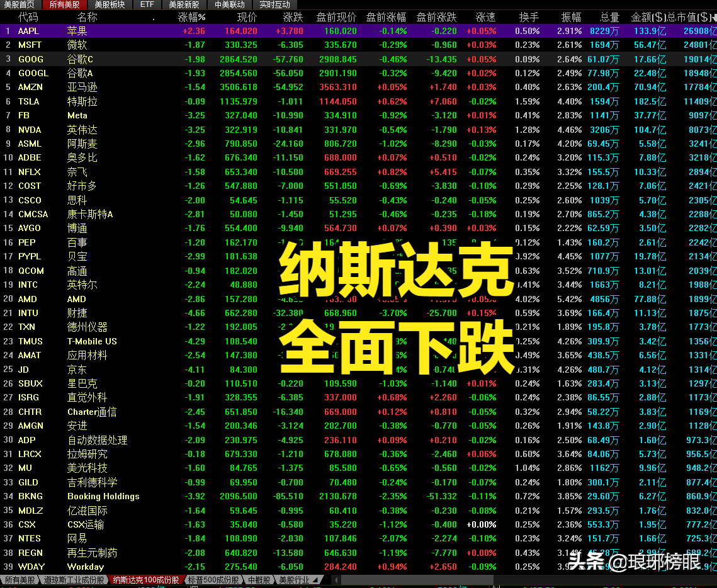Click the stock name 百事
Viewport: 717px width, 588px height.
tap(77, 242)
